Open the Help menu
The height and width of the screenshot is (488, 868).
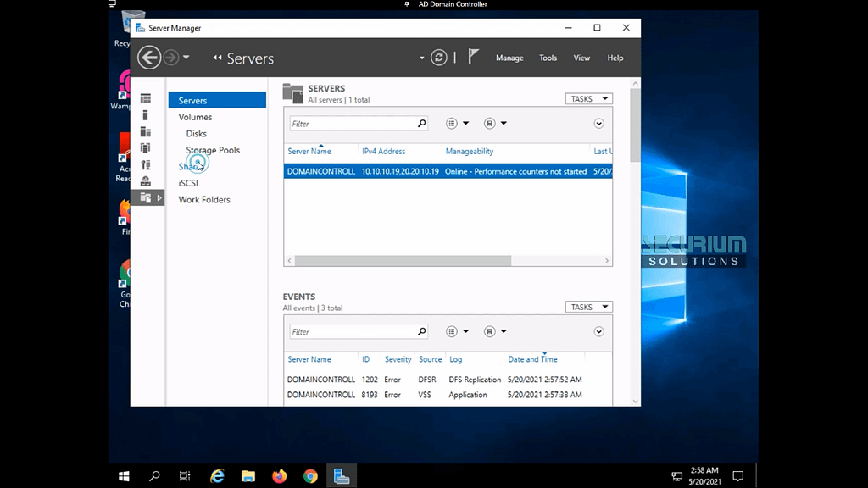point(615,58)
